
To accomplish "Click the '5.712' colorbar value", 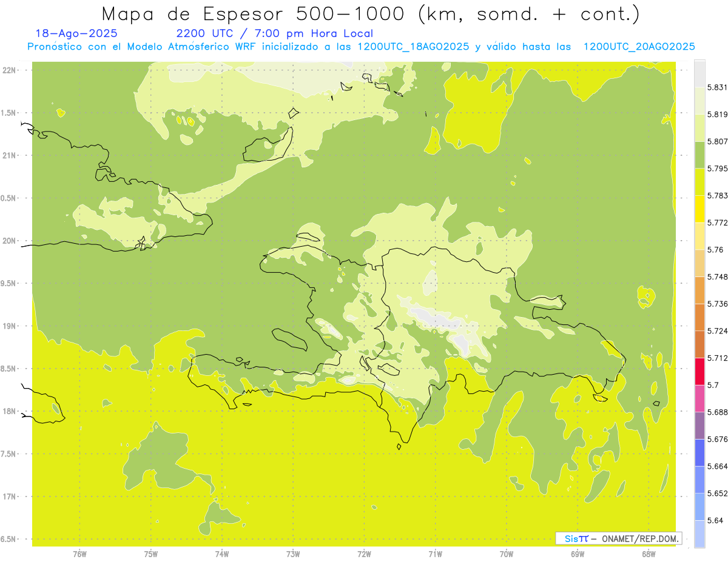I will pos(717,358).
